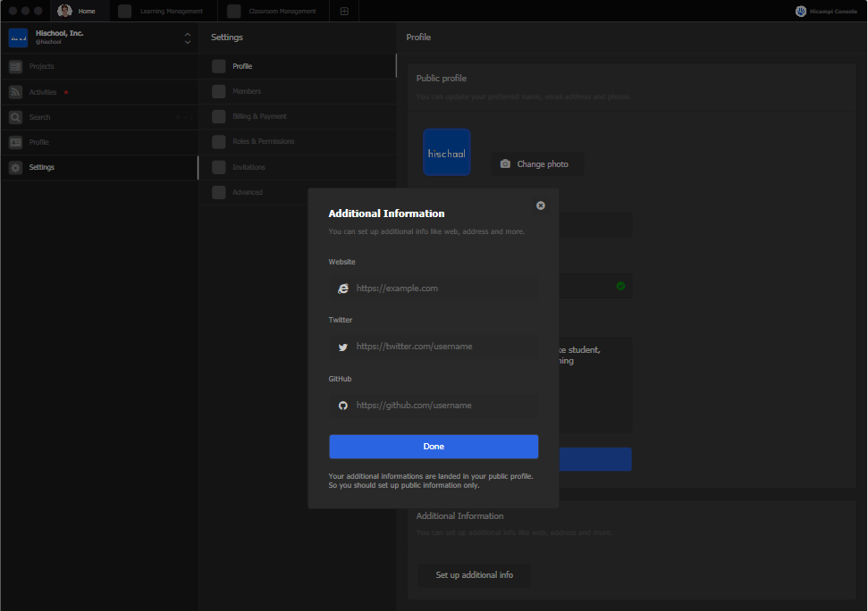
Task: Click the Internet Explorer website icon
Action: pos(342,289)
